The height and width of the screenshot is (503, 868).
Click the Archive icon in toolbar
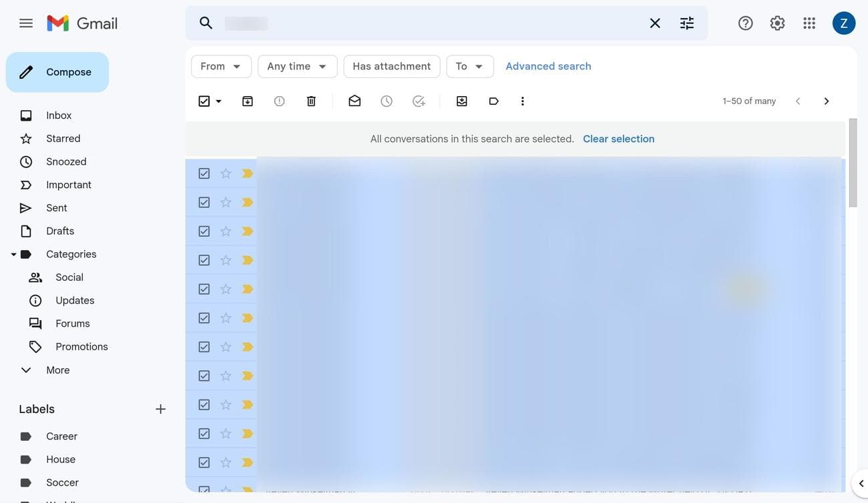click(248, 101)
